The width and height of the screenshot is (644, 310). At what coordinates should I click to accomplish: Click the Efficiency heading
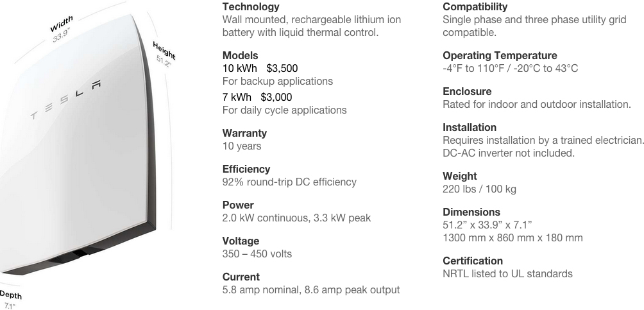pos(246,169)
